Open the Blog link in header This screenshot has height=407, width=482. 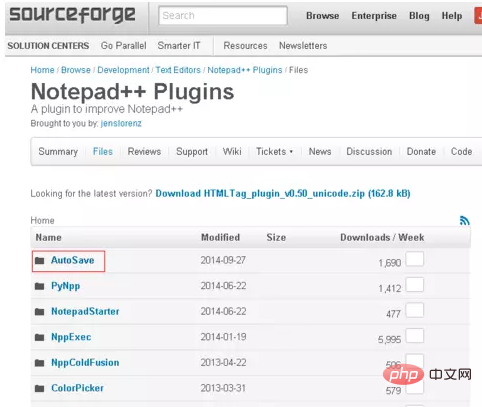coord(419,16)
